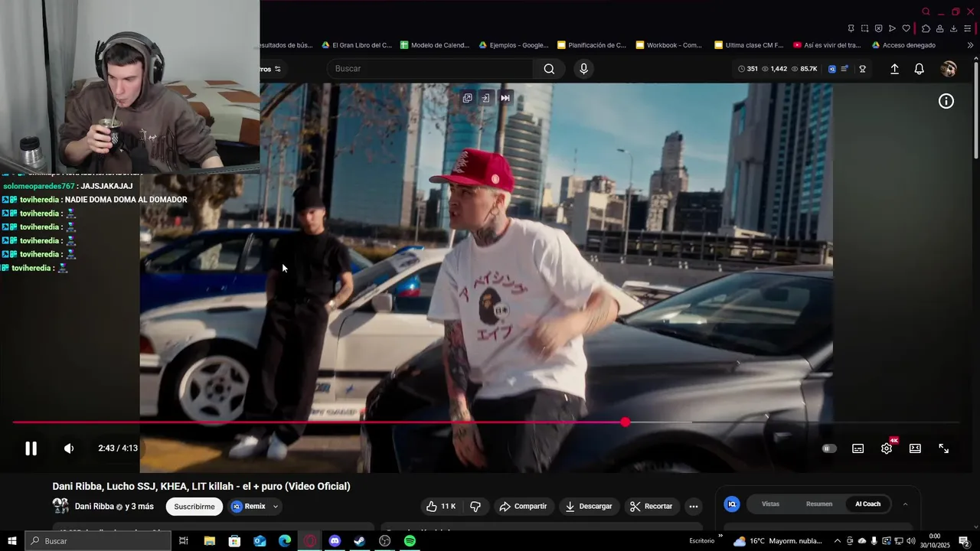
Task: Toggle the autoplay switch in the player
Action: pos(829,448)
